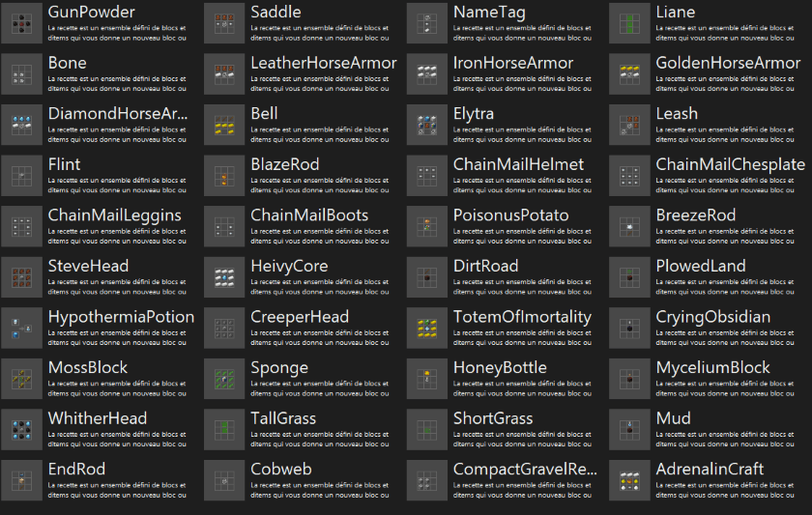Image resolution: width=812 pixels, height=515 pixels.
Task: Select the TotemOfImortality recipe icon
Action: pyautogui.click(x=427, y=328)
